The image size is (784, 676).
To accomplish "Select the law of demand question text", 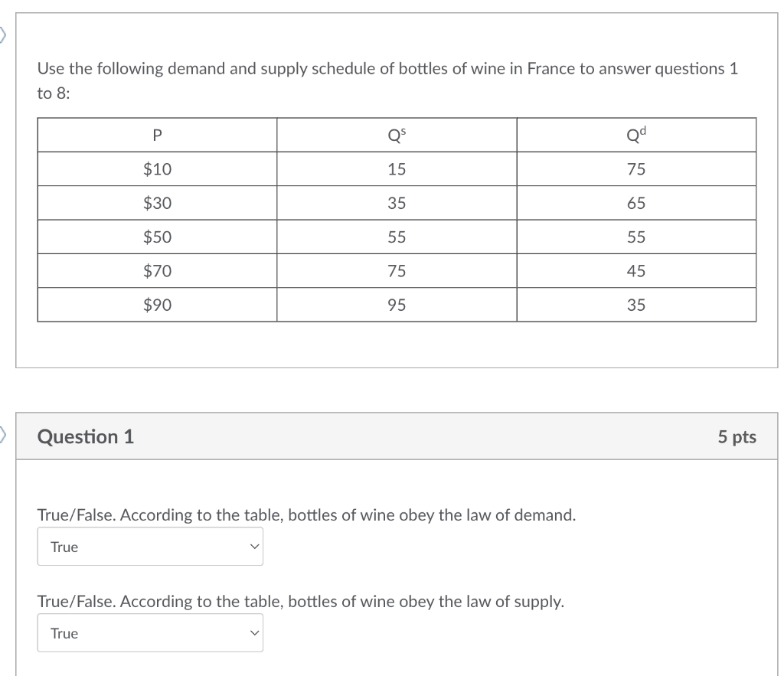I will [305, 515].
